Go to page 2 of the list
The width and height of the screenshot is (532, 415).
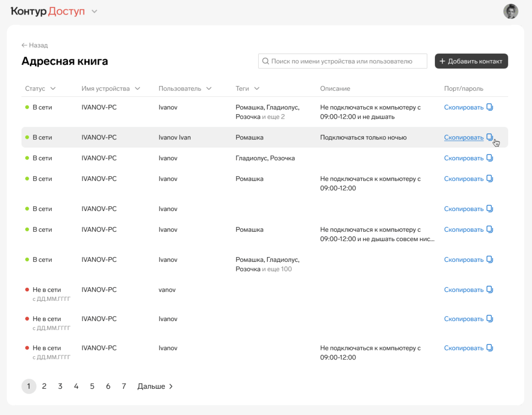[x=44, y=386]
